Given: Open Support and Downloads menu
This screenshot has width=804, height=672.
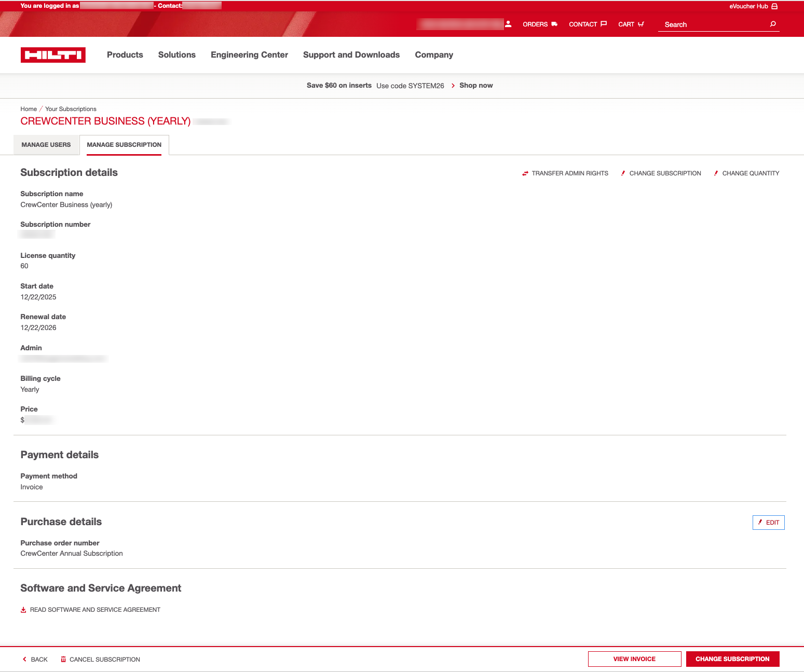Looking at the screenshot, I should pos(351,54).
